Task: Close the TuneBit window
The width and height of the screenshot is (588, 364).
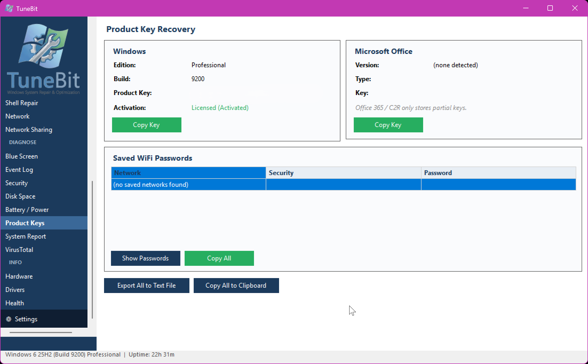Action: coord(575,8)
